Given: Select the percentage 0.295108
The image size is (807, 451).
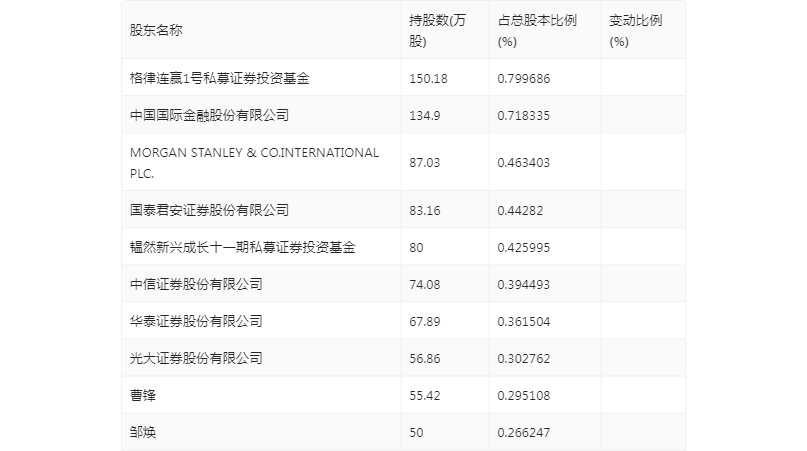Looking at the screenshot, I should (523, 396).
